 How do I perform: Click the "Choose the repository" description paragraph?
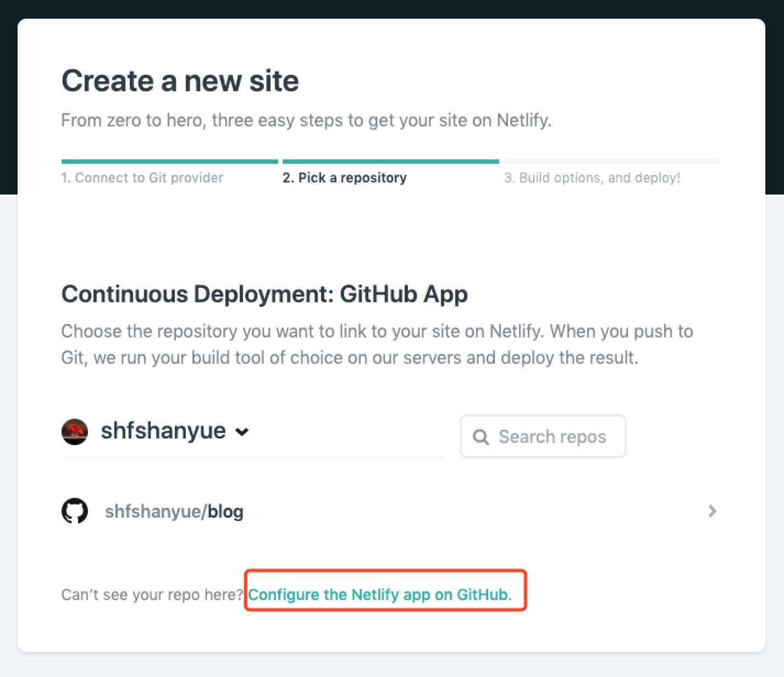pos(377,344)
